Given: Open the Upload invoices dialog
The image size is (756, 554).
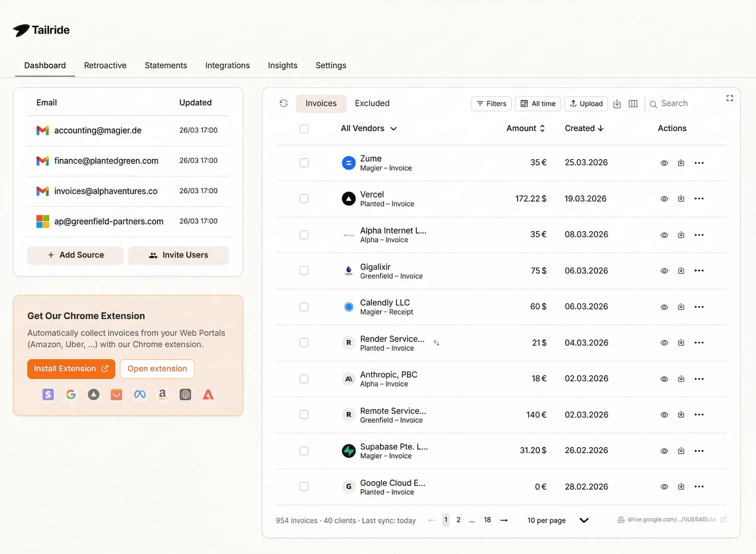Looking at the screenshot, I should tap(586, 104).
